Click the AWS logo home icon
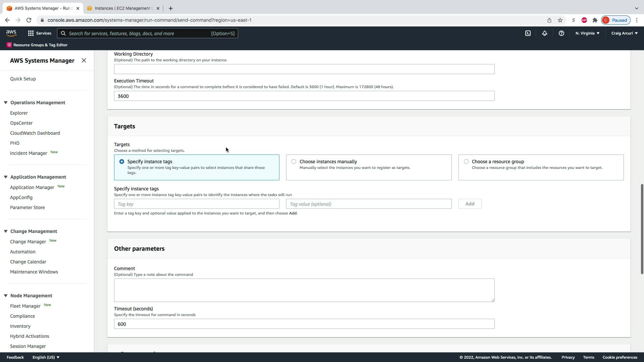The height and width of the screenshot is (362, 644). 11,33
